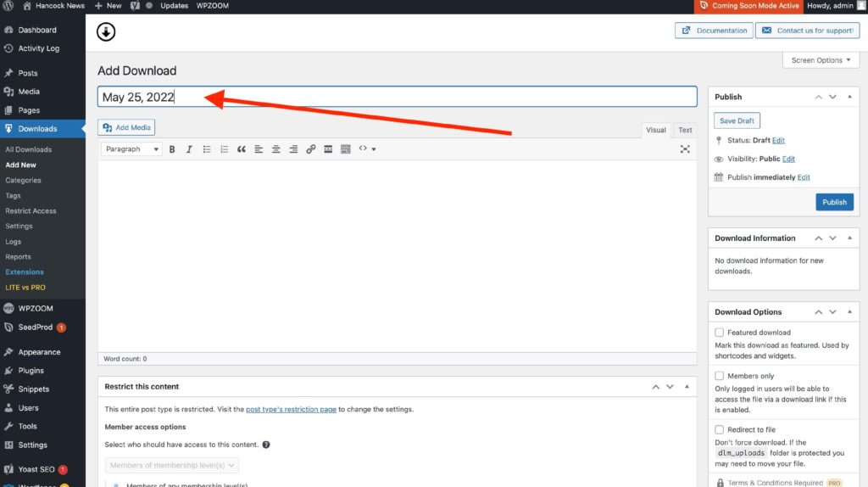Click the insert link icon
Viewport: 868px width, 487px height.
click(311, 149)
